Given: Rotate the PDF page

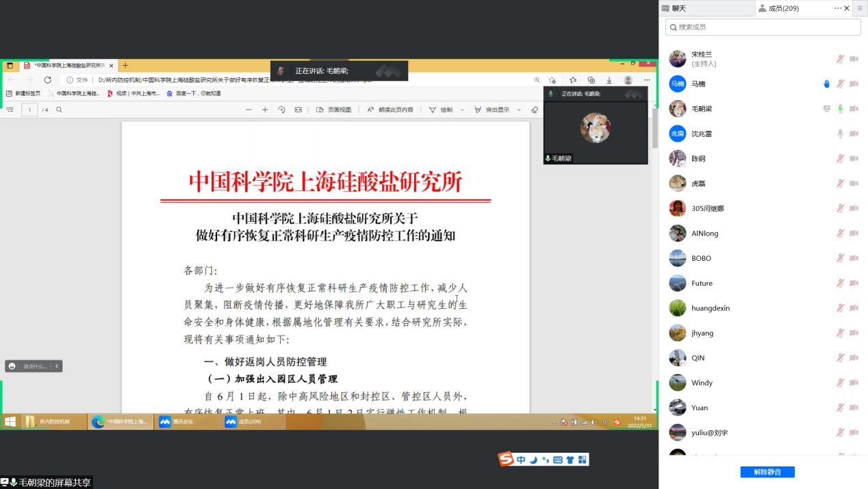Looking at the screenshot, I should (281, 110).
